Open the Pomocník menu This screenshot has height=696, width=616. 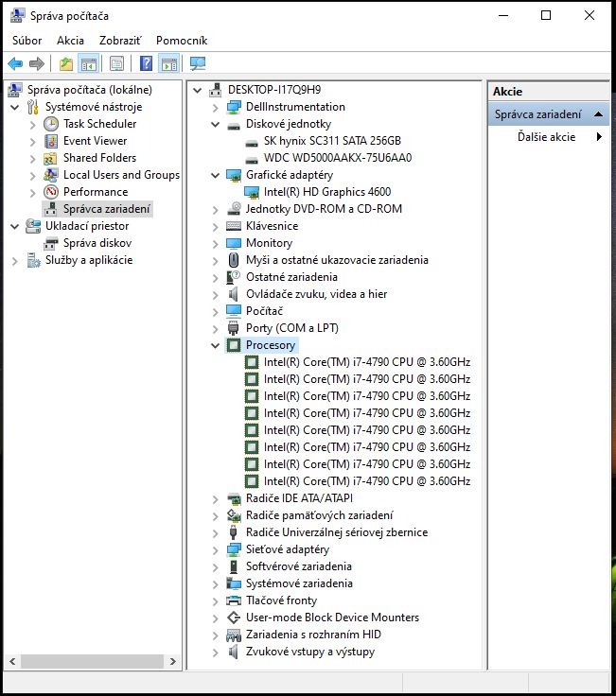[x=182, y=41]
